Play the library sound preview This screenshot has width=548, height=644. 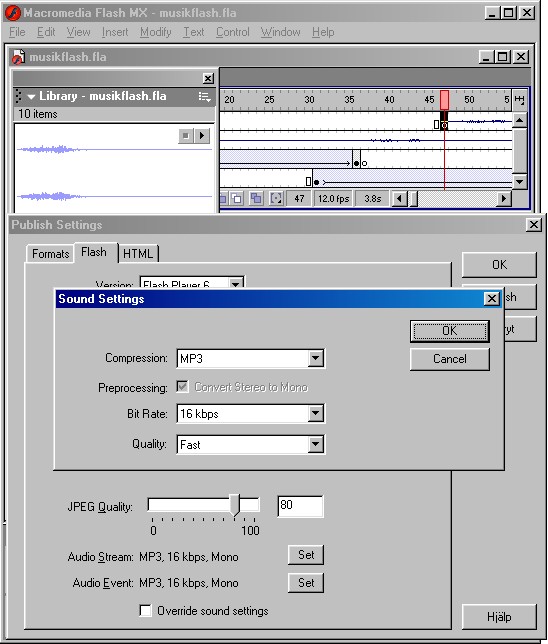pos(202,136)
